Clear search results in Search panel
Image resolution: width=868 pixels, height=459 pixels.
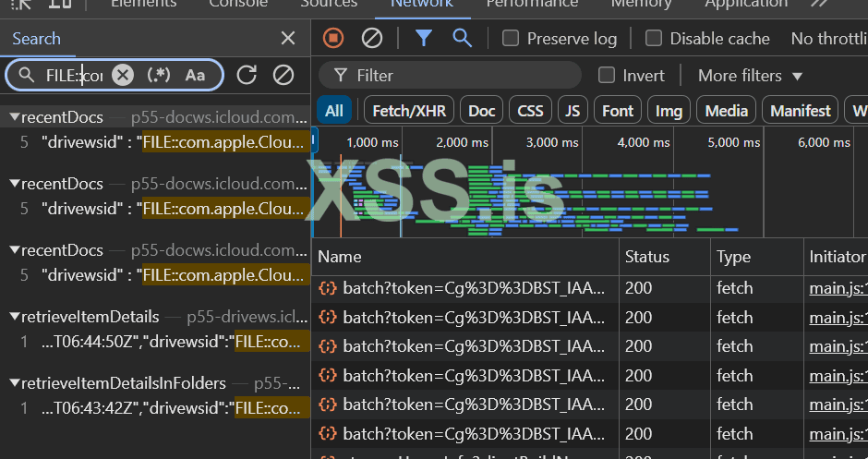pyautogui.click(x=283, y=75)
